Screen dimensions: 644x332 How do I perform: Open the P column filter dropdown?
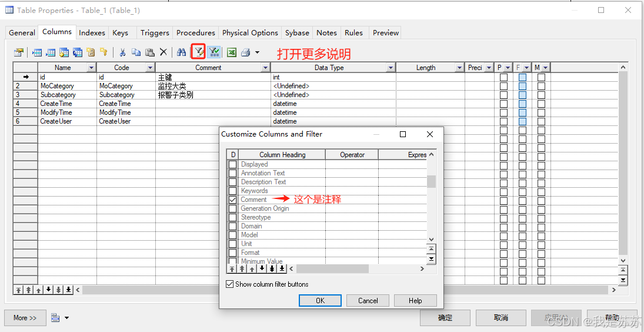pyautogui.click(x=508, y=68)
